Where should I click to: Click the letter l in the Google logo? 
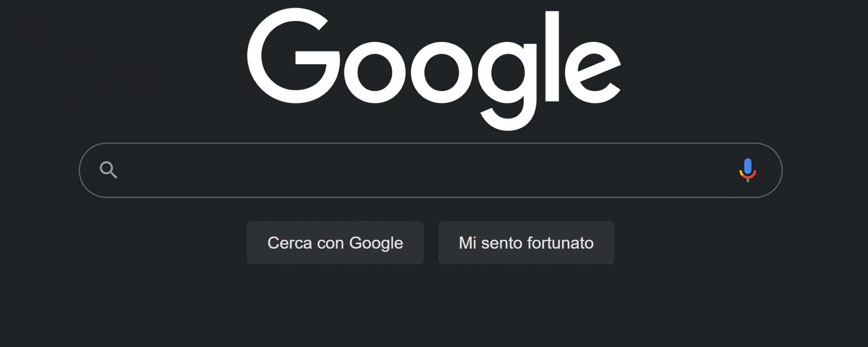552,56
